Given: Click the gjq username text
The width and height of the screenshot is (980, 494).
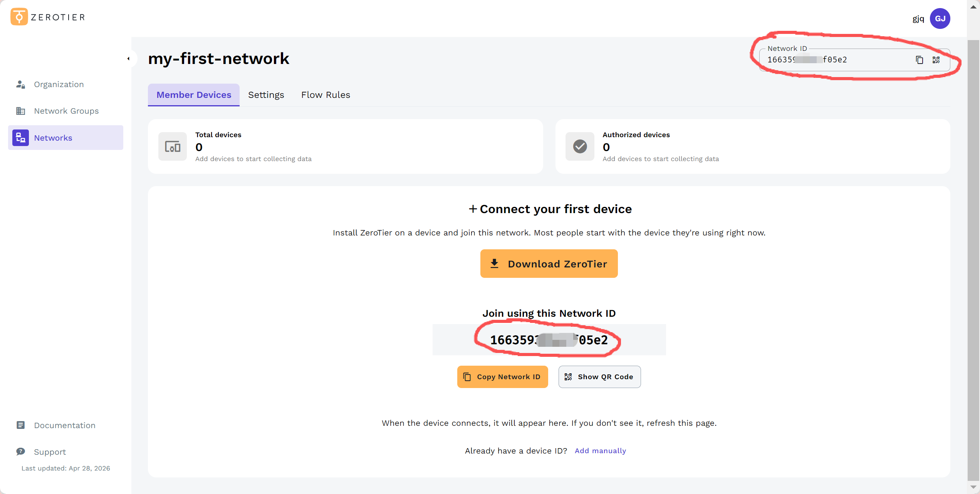Looking at the screenshot, I should 918,18.
